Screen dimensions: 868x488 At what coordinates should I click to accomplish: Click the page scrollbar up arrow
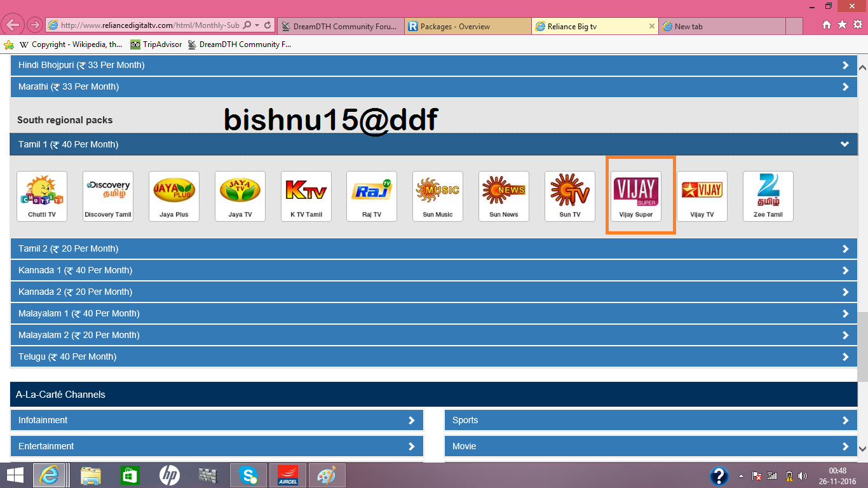[862, 67]
